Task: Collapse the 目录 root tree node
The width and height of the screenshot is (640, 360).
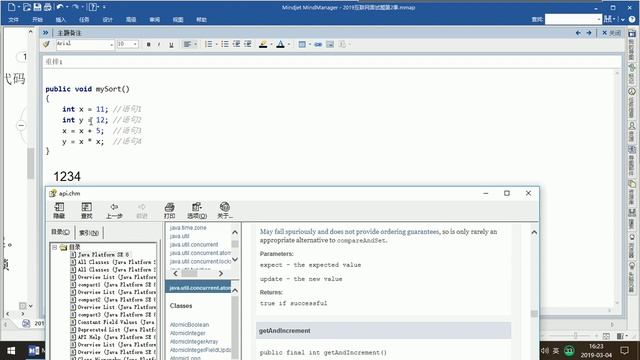Action: (54, 247)
